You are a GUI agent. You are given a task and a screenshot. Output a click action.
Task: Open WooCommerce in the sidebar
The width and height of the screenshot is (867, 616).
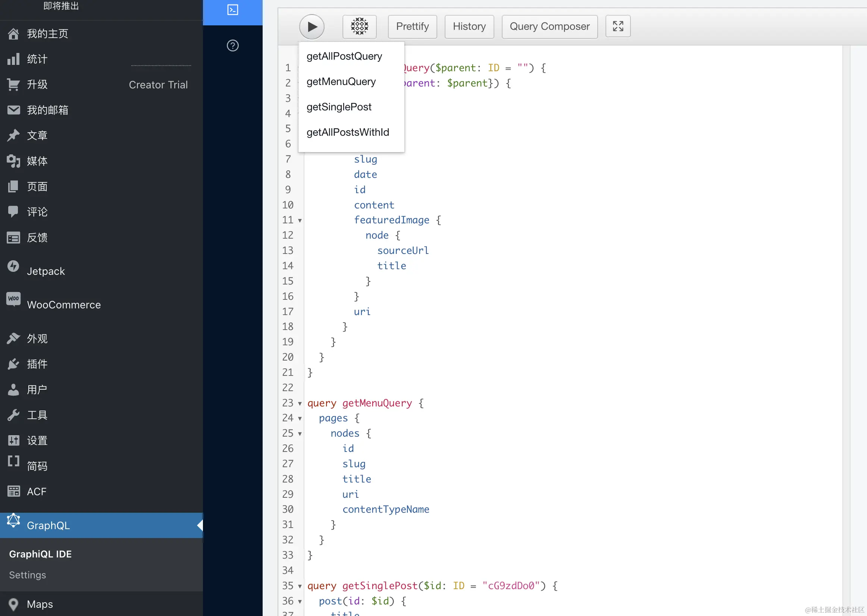point(64,305)
